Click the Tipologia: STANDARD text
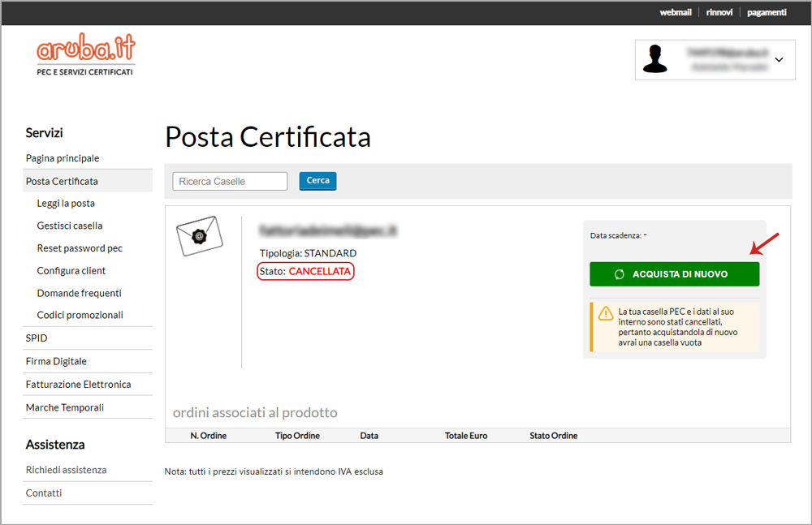 (308, 253)
